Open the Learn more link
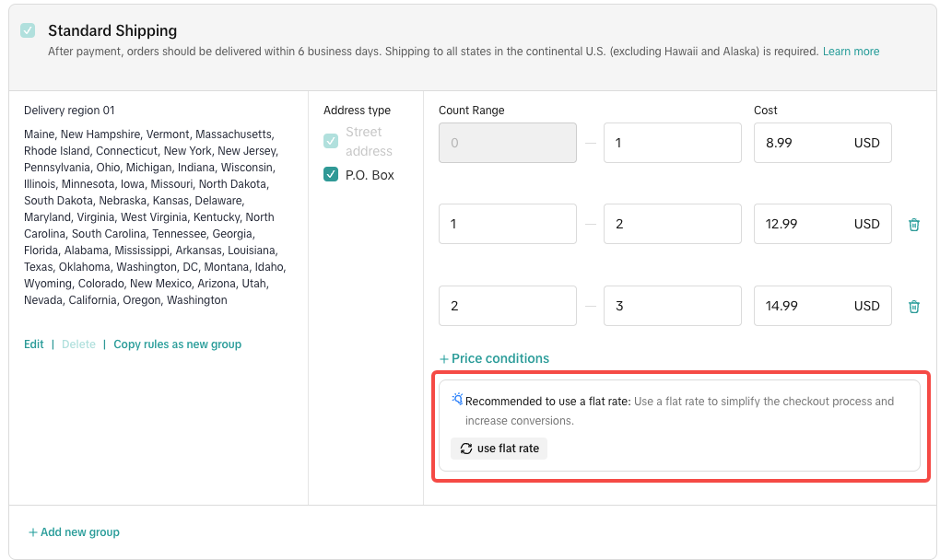Image resolution: width=940 pixels, height=560 pixels. pos(851,52)
